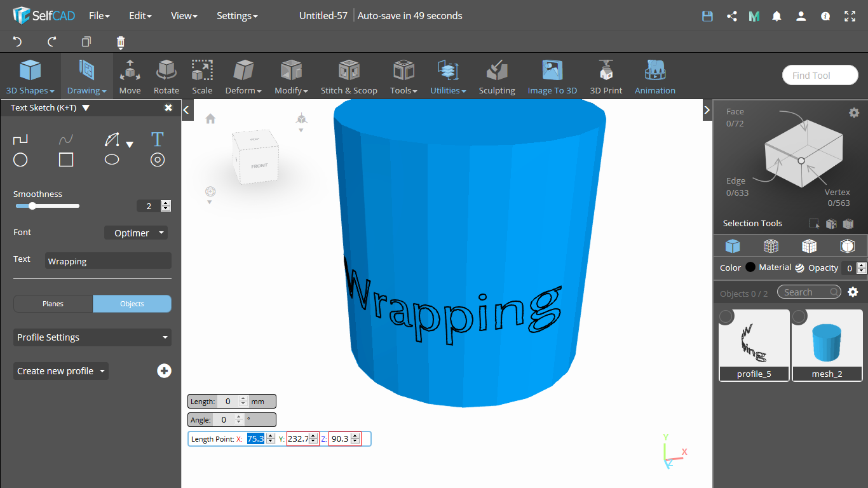
Task: Select the Stitch & Scoop tool
Action: pyautogui.click(x=349, y=76)
